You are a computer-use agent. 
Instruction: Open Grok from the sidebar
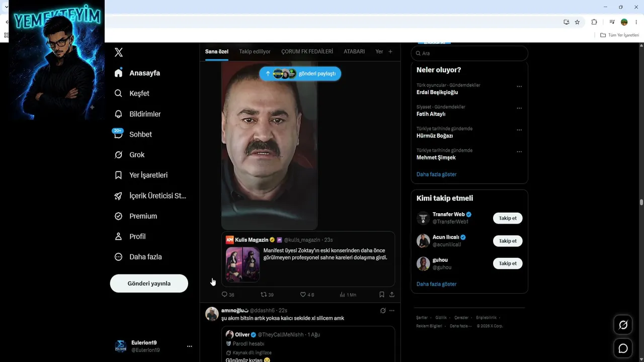(129, 155)
